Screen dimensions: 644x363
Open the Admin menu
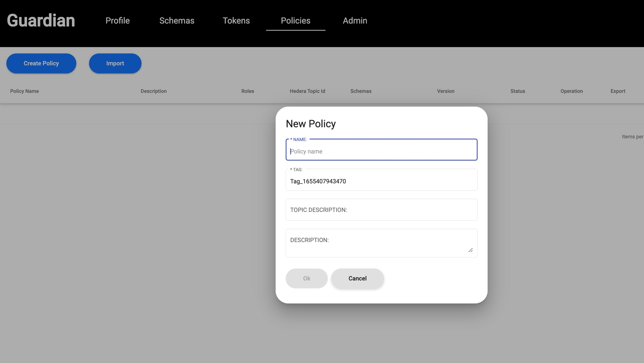(x=355, y=21)
